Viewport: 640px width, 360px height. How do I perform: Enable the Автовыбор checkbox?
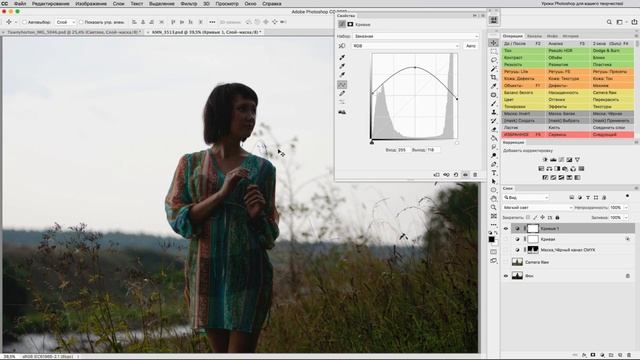(x=24, y=22)
